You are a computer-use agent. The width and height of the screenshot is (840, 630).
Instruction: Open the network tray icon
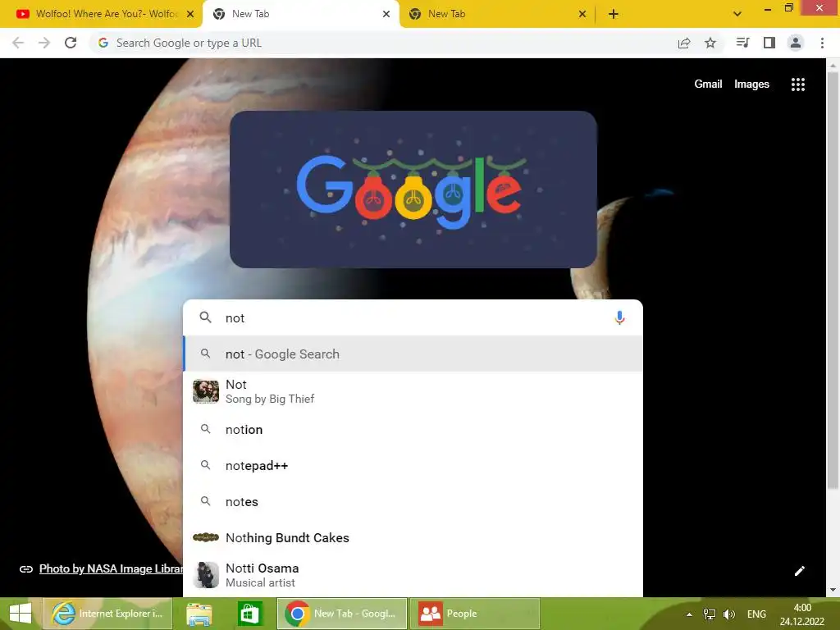click(710, 614)
